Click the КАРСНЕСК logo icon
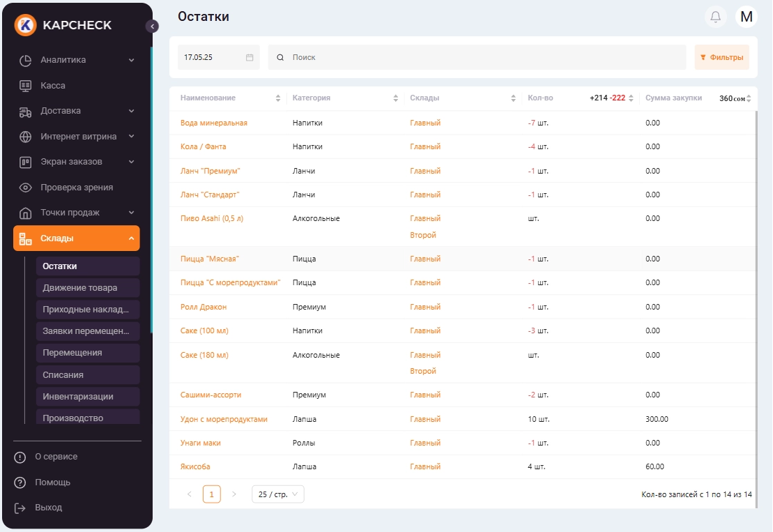The width and height of the screenshot is (773, 532). point(26,25)
